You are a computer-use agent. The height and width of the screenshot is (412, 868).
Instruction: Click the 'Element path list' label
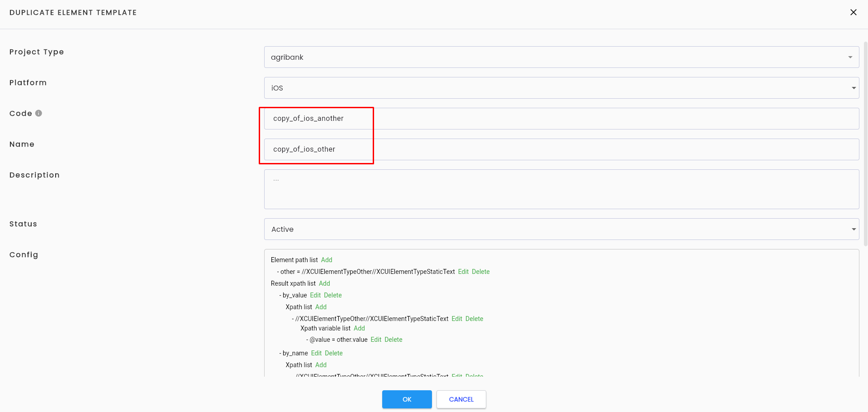(294, 260)
